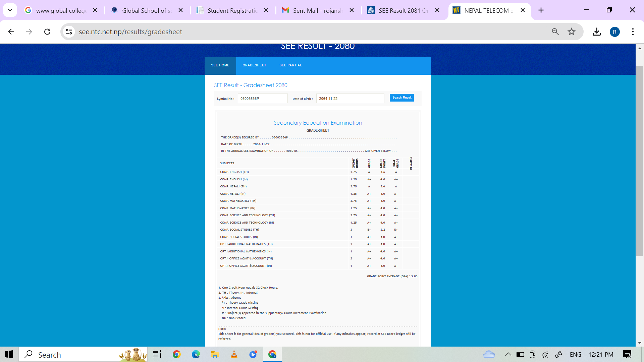Image resolution: width=644 pixels, height=362 pixels.
Task: Bookmark this page with the star icon
Action: click(x=572, y=32)
